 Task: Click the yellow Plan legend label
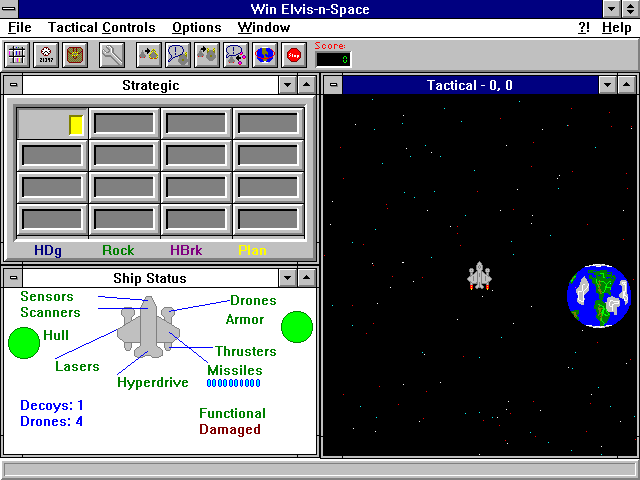[x=252, y=250]
